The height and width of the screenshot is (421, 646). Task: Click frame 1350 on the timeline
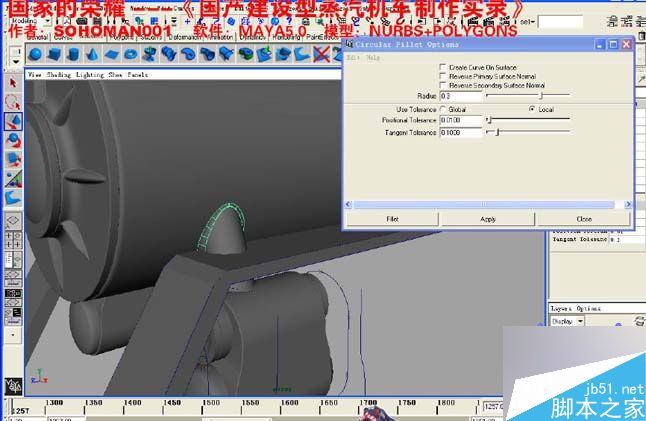[x=94, y=405]
